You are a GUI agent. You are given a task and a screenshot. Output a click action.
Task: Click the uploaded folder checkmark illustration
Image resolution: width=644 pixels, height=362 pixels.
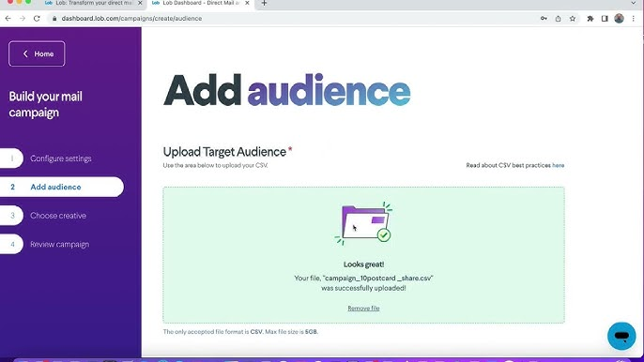363,224
